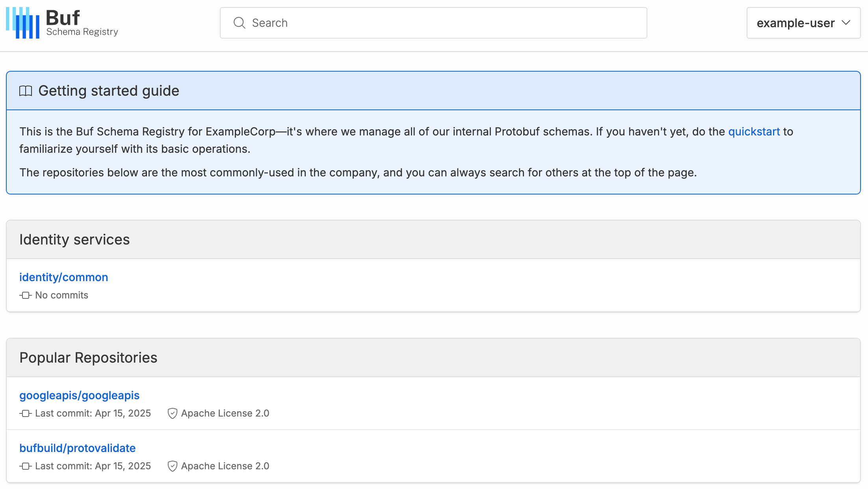Screen dimensions: 868x489
Task: Click the search magnifier icon
Action: 240,23
